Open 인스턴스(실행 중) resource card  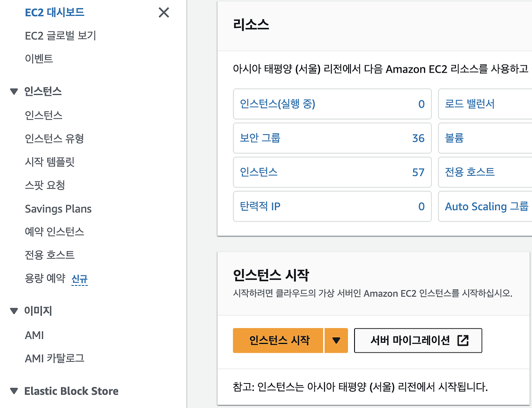click(332, 104)
